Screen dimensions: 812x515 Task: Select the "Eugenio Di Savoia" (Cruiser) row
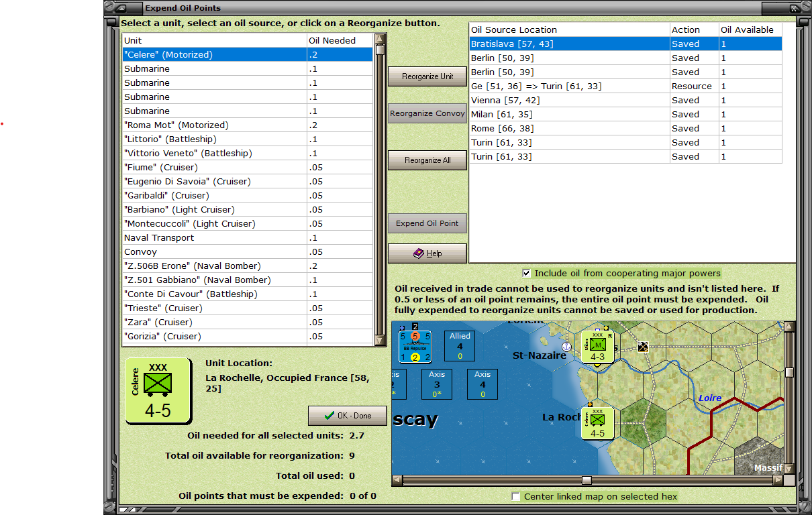click(x=247, y=182)
